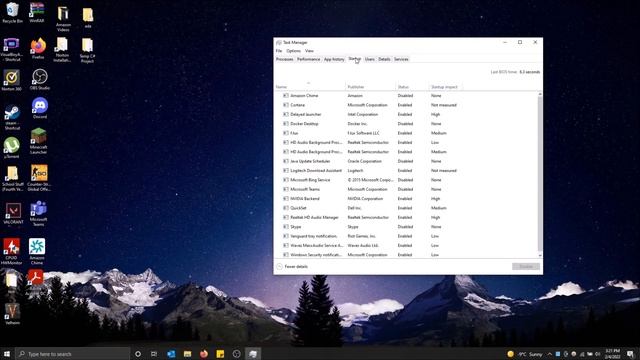Select the VisualBoyAdvance shortcut icon

point(12,49)
